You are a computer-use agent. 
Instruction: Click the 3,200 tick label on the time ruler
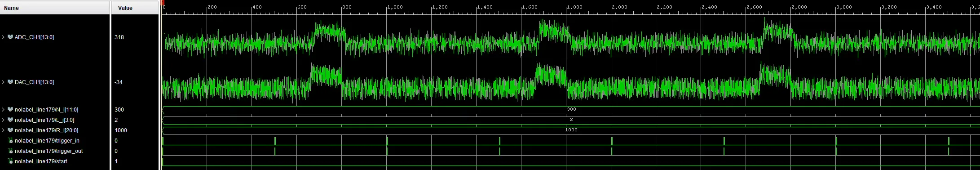(889, 7)
